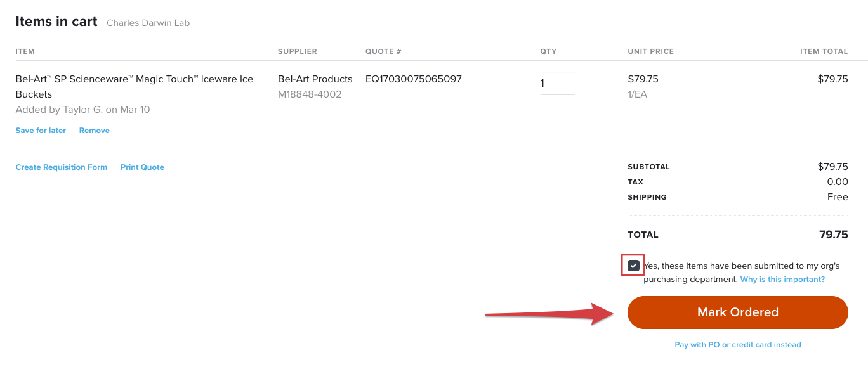Viewport: 868px width, 367px height.
Task: Select the Charles Darwin Lab label
Action: pyautogui.click(x=148, y=22)
